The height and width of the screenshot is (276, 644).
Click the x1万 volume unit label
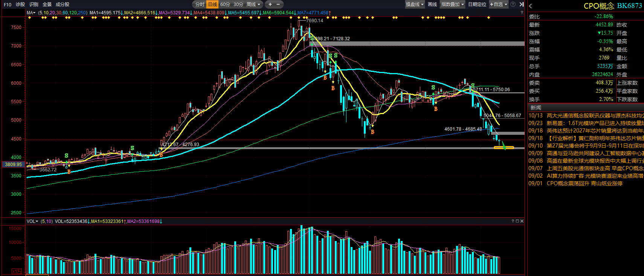[x=17, y=271]
